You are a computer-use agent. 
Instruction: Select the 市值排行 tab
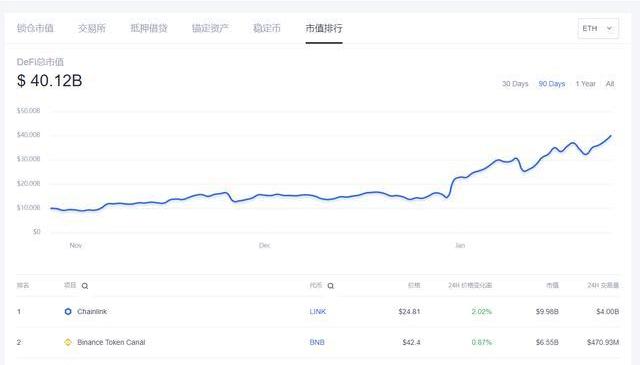[324, 28]
